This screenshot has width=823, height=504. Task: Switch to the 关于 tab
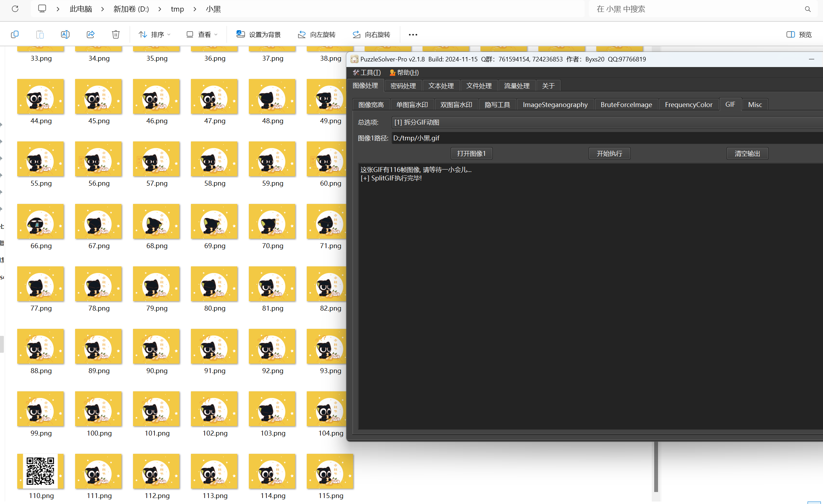tap(548, 86)
